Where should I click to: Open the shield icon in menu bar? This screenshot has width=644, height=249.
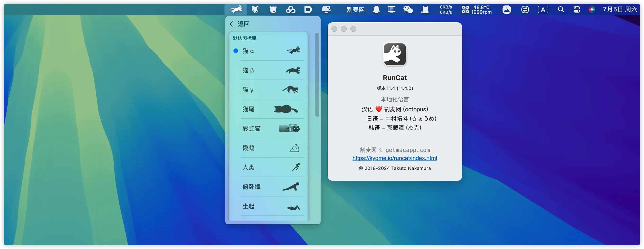pyautogui.click(x=255, y=9)
